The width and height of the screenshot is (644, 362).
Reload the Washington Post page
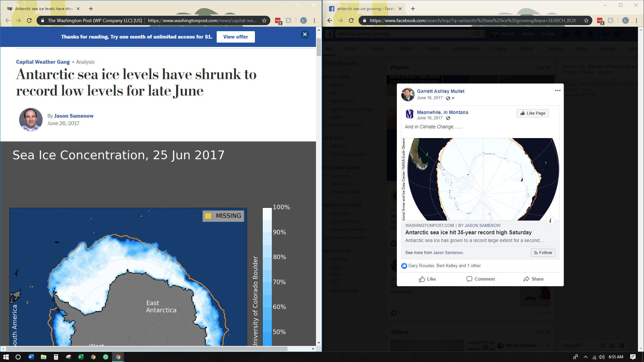tap(29, 20)
